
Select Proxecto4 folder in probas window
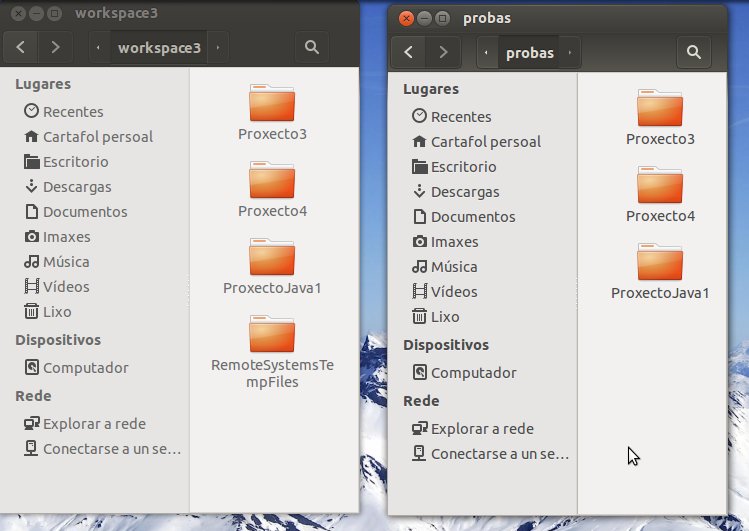pos(660,194)
